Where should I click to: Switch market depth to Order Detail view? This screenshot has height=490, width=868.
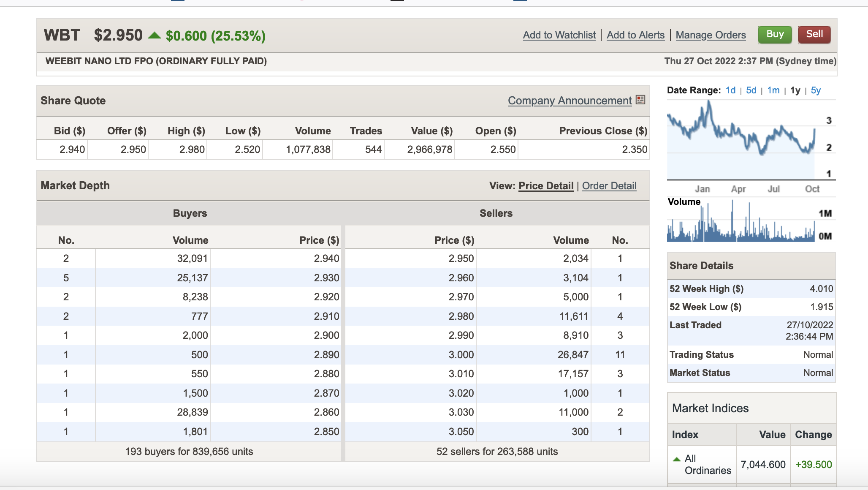[609, 186]
